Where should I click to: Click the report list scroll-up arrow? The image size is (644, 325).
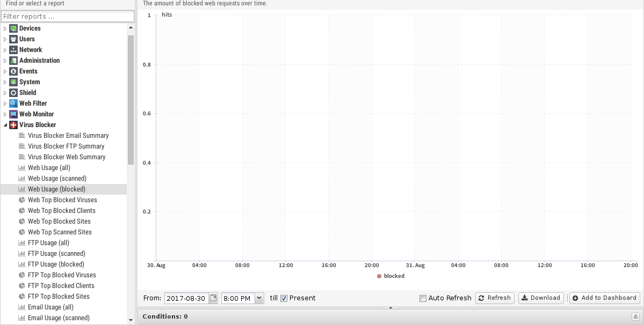131,27
